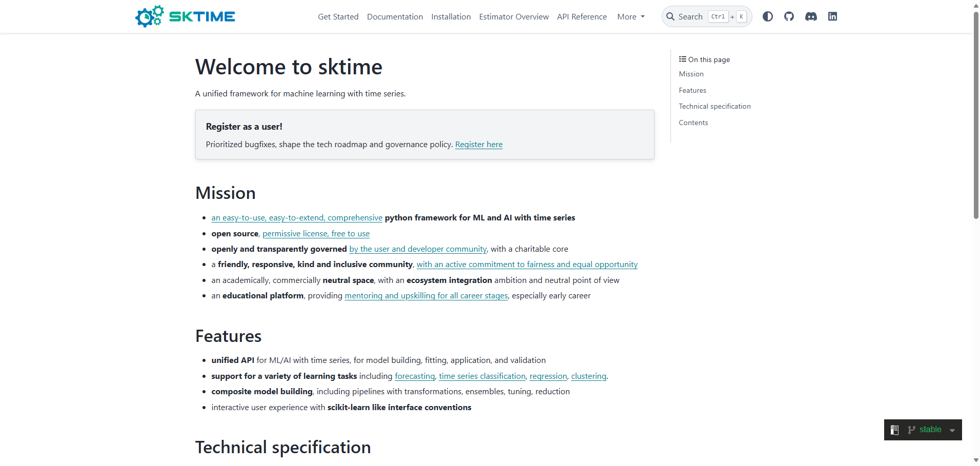980x466 pixels.
Task: Open the More dropdown menu
Action: click(631, 16)
